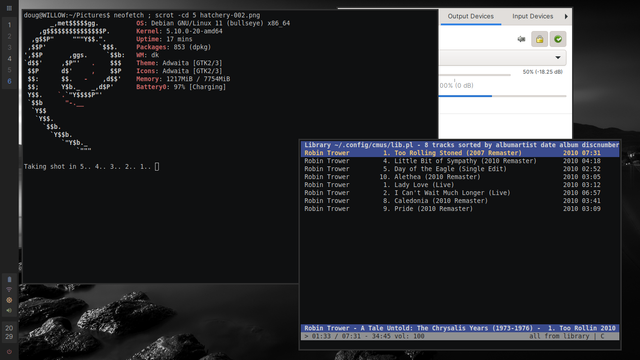This screenshot has height=360, width=640.
Task: Switch to workspace 3 in the sidebar
Action: coord(9,47)
